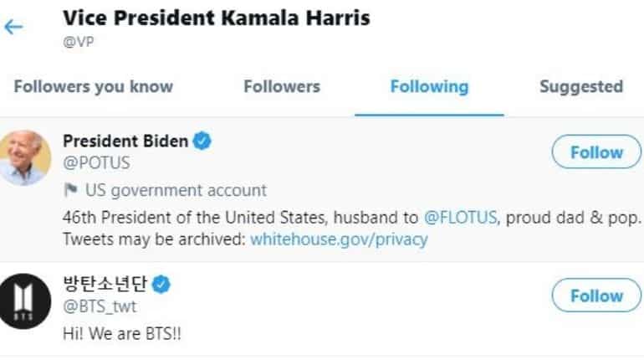Image resolution: width=644 pixels, height=360 pixels.
Task: Click President Biden's verified badge
Action: click(202, 141)
